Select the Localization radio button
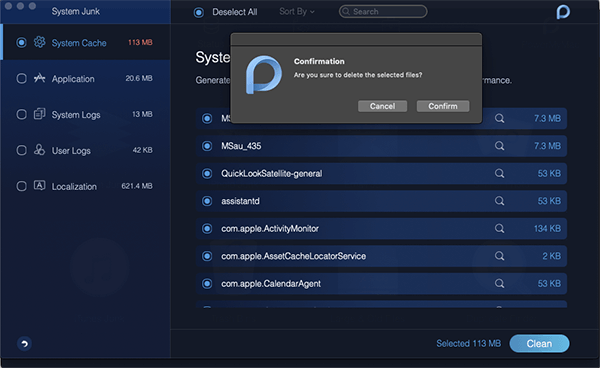The image size is (600, 368). [21, 186]
